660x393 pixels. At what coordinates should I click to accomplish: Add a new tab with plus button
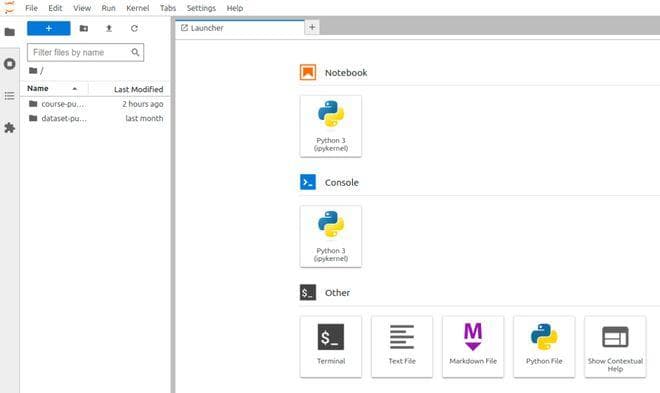pos(312,27)
